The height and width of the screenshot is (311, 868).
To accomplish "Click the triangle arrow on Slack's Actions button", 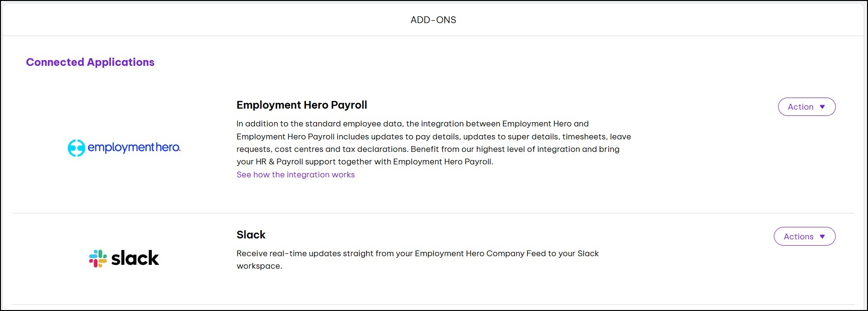I will coord(822,236).
